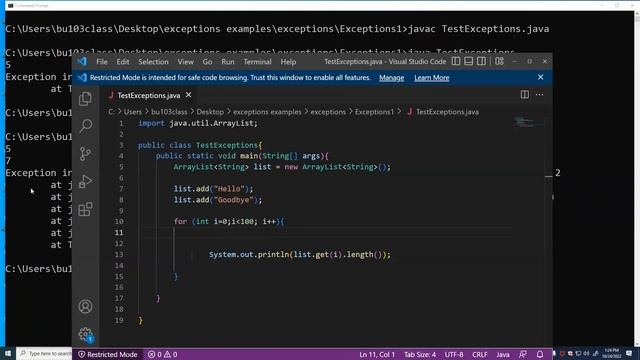Screen dimensions: 640x360
Task: Expand C: breadcrumb segment
Action: 111,111
